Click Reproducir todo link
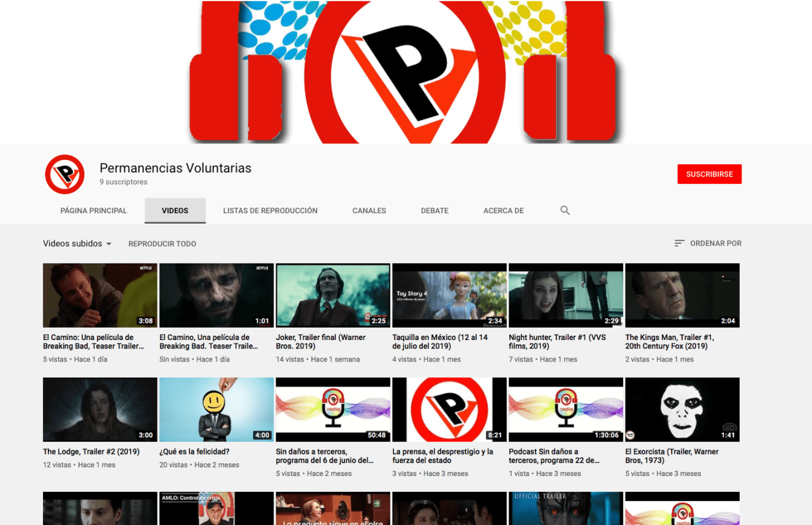Screen dimensions: 812x525 coord(162,244)
